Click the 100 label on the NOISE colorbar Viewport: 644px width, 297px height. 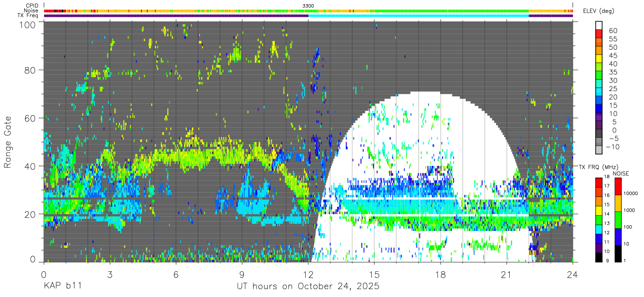click(x=628, y=227)
